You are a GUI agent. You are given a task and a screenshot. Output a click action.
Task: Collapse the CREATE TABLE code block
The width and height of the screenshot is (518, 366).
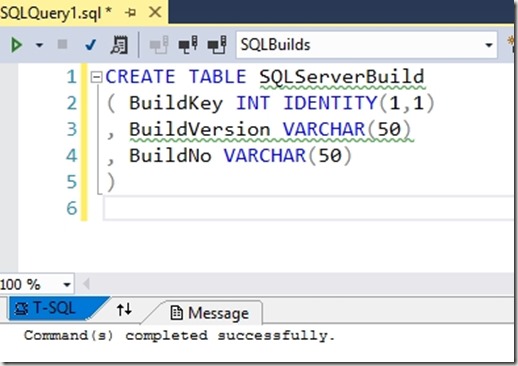(x=96, y=77)
